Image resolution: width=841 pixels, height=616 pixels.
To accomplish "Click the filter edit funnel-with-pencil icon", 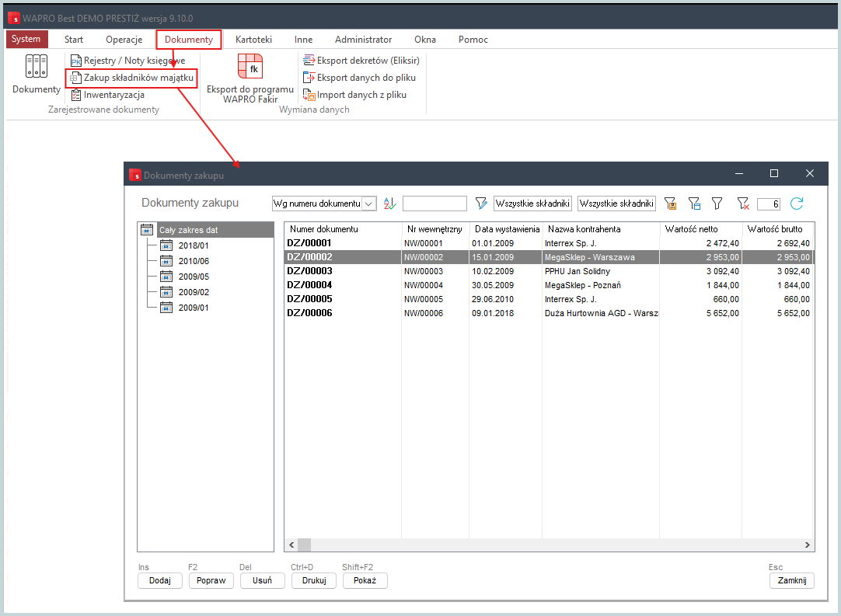I will pyautogui.click(x=481, y=204).
